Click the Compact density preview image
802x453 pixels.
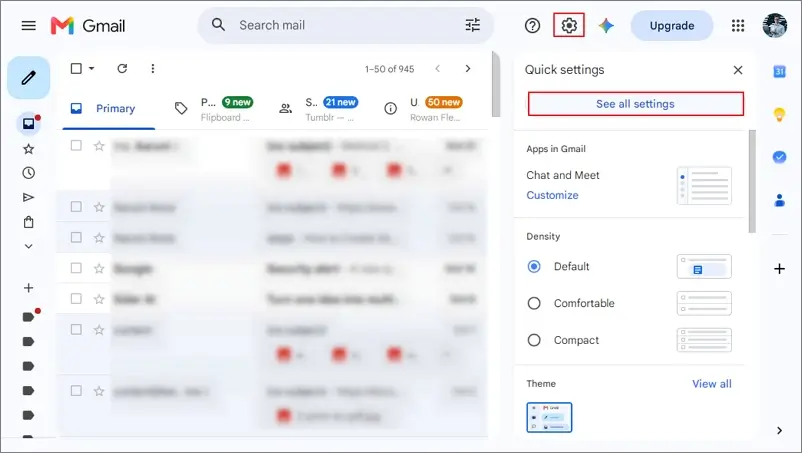(x=704, y=340)
